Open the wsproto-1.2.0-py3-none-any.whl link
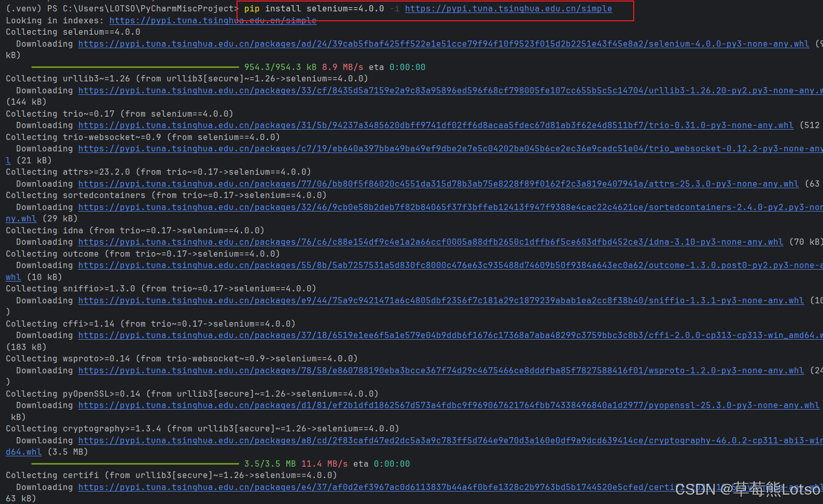Image resolution: width=823 pixels, height=504 pixels. point(441,371)
